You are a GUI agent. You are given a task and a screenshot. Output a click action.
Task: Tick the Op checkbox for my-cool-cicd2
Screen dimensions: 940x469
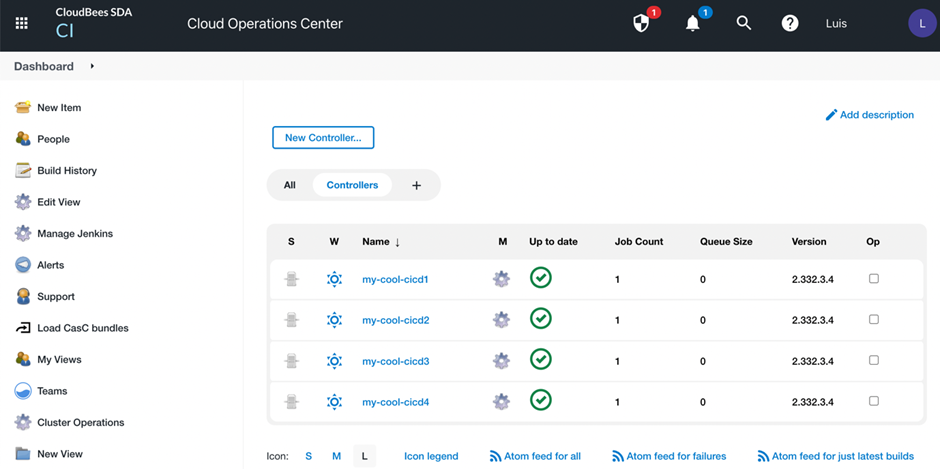(874, 319)
